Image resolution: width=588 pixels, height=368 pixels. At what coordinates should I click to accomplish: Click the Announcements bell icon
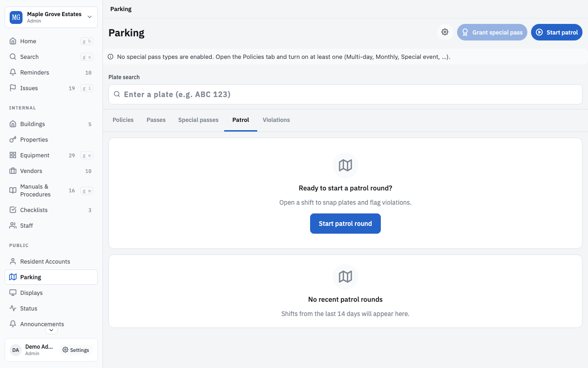(x=13, y=324)
